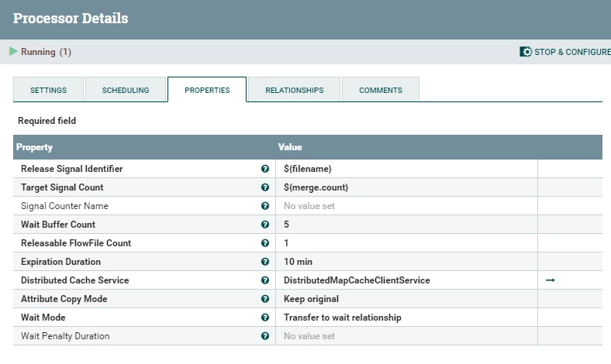Click the Processor Details title
Viewport: 611px width, 364px height.
(x=71, y=19)
